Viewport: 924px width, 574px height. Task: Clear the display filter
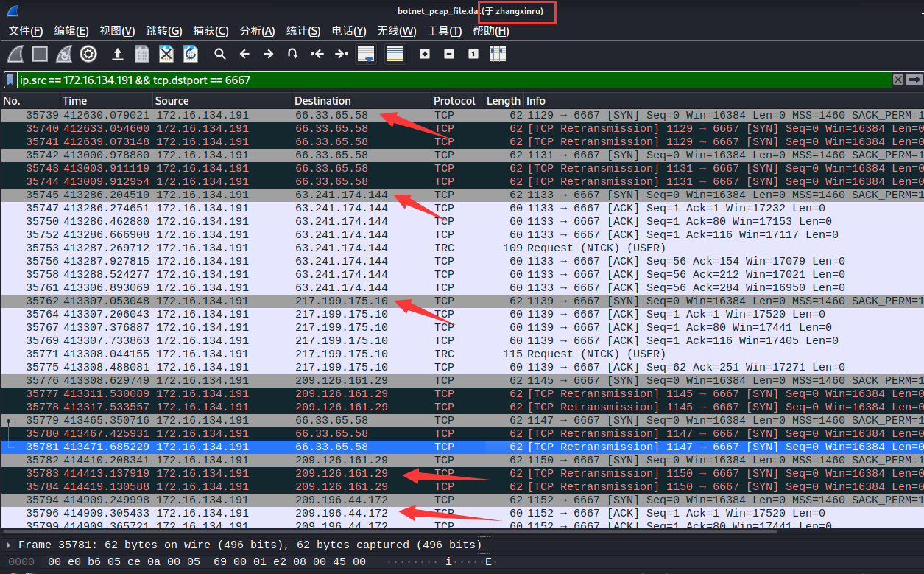tap(898, 80)
